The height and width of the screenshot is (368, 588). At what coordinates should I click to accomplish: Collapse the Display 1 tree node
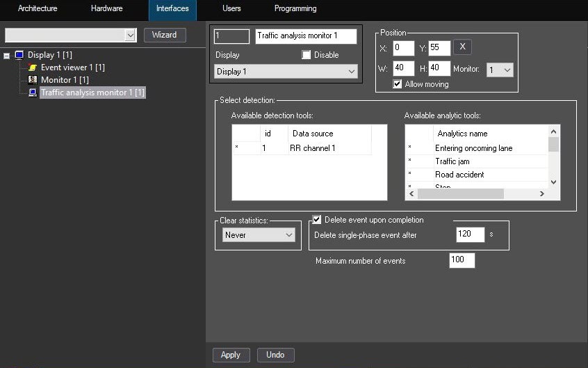point(6,56)
